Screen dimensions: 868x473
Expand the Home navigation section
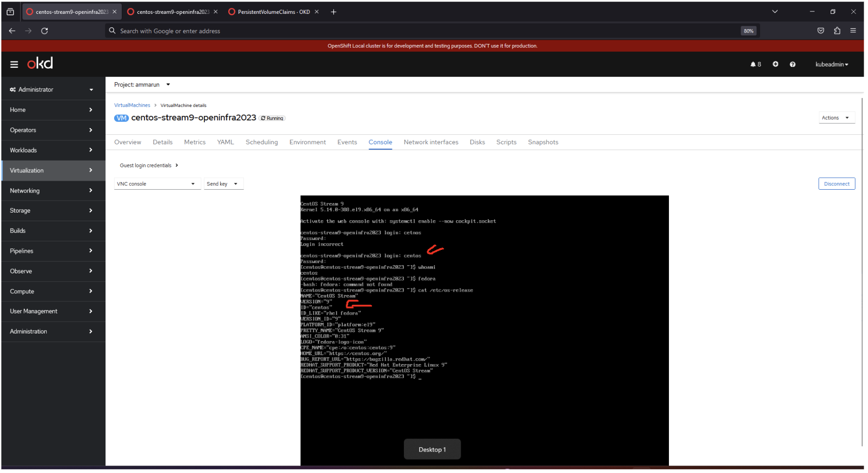coord(53,110)
